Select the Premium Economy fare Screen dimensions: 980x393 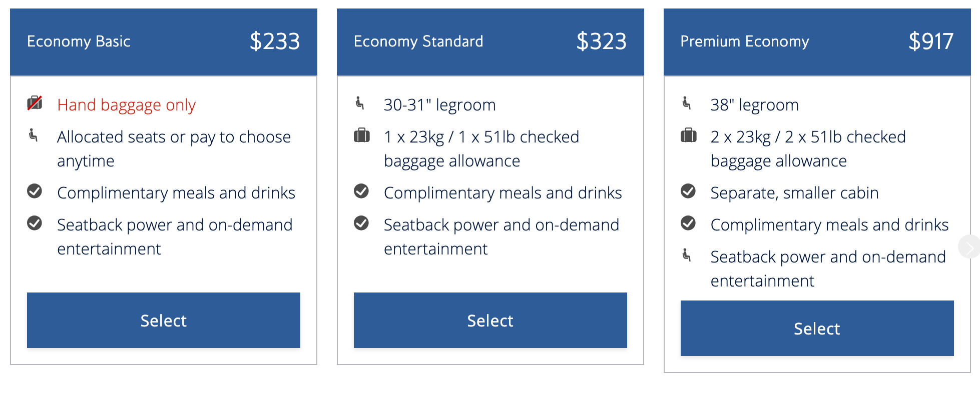(x=817, y=328)
